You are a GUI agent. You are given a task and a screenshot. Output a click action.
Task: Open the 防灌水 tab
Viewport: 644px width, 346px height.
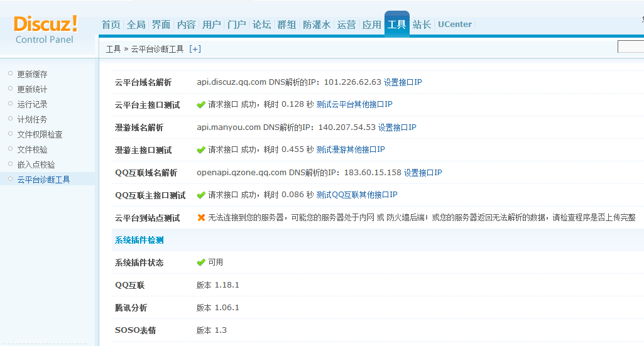pyautogui.click(x=317, y=24)
